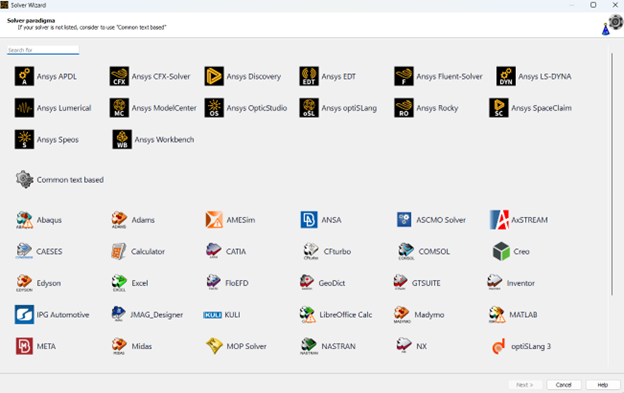Pick the Ansys Discovery solver icon
The image size is (624, 393).
click(214, 76)
